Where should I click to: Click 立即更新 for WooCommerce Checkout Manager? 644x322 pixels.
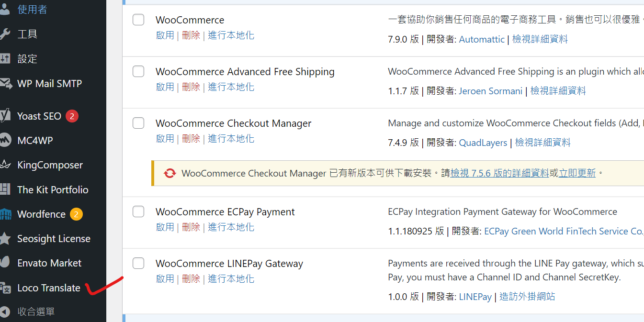pos(577,173)
